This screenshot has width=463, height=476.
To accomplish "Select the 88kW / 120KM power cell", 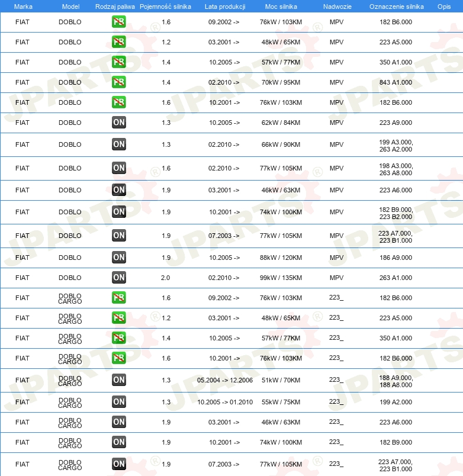I will (281, 258).
